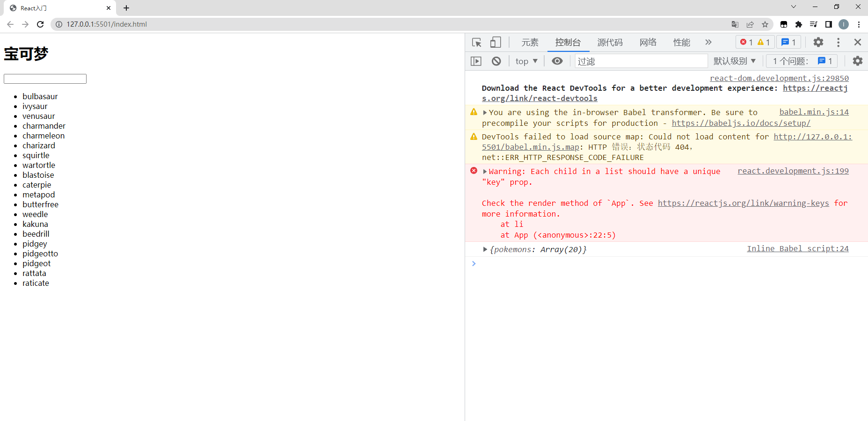This screenshot has width=868, height=421.
Task: Toggle the device toolbar icon
Action: [496, 43]
